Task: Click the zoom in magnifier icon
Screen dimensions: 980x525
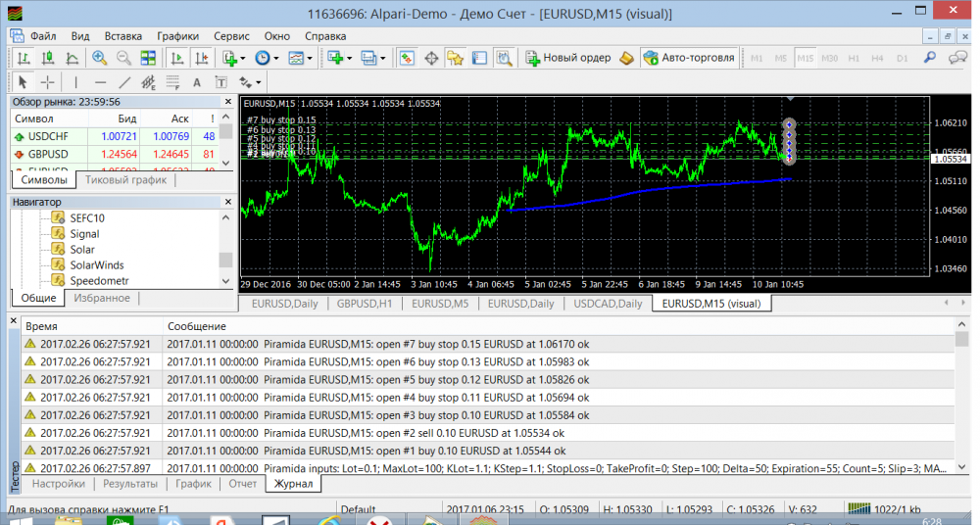Action: pos(99,58)
